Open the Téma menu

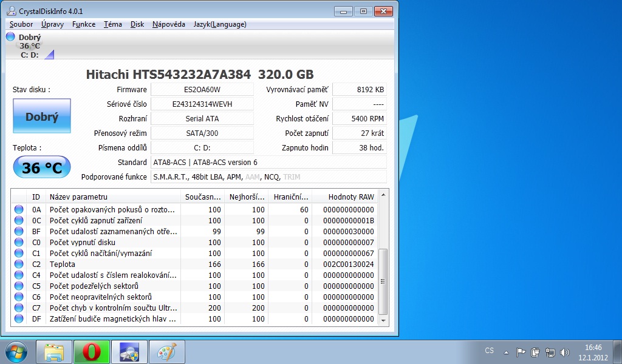pos(112,24)
